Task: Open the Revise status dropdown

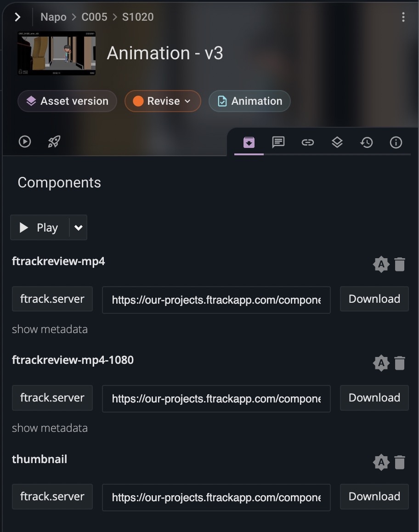Action: (x=163, y=101)
